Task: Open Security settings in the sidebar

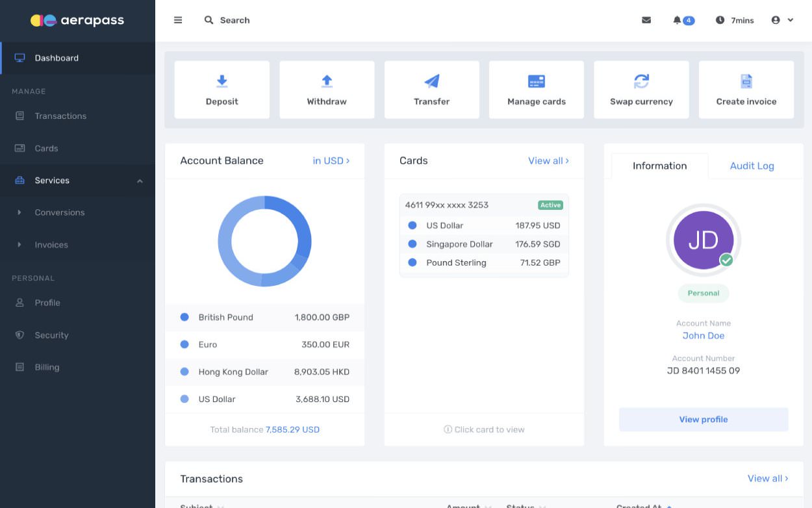Action: click(78, 335)
